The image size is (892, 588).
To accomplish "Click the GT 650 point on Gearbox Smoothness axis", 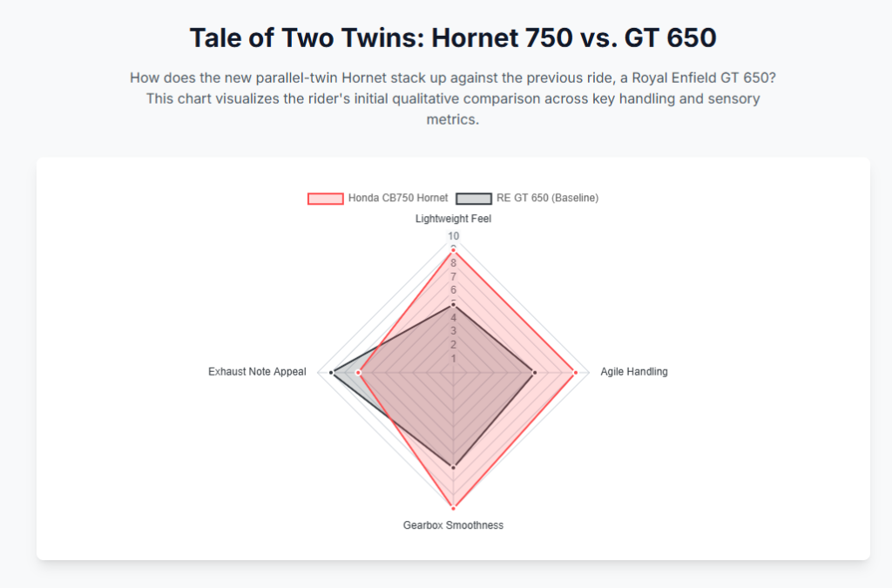I will pos(453,468).
